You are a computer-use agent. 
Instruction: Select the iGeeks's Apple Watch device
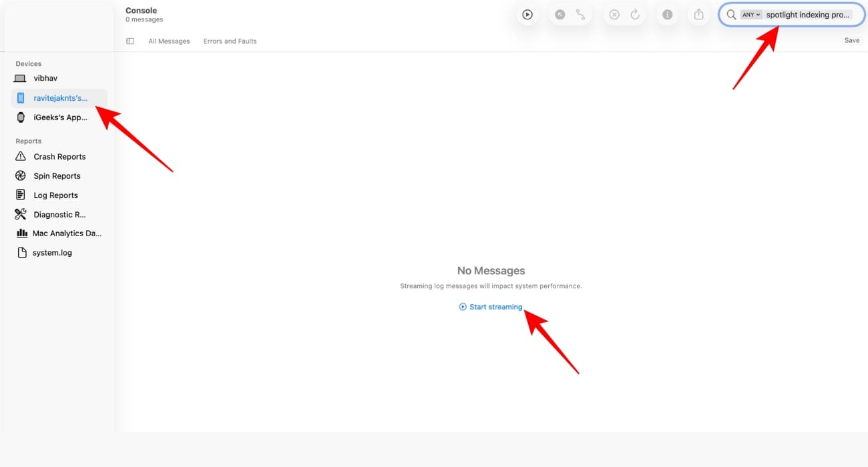(x=59, y=117)
